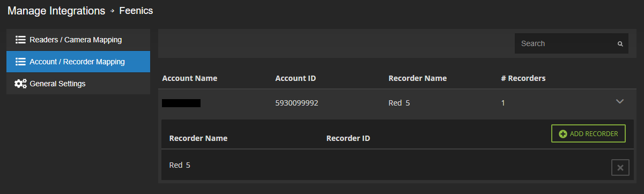Click the magnifier icon in search box

[620, 44]
